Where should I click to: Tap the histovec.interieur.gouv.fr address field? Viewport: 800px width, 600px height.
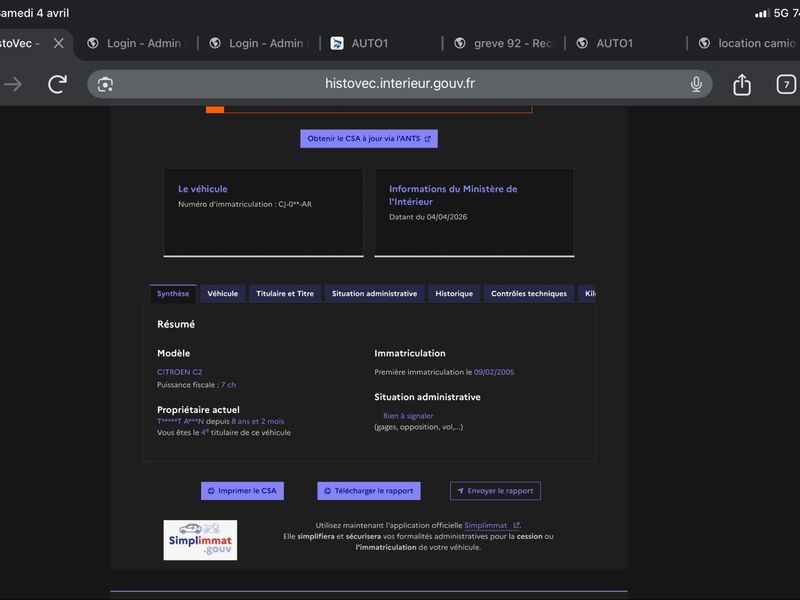400,84
